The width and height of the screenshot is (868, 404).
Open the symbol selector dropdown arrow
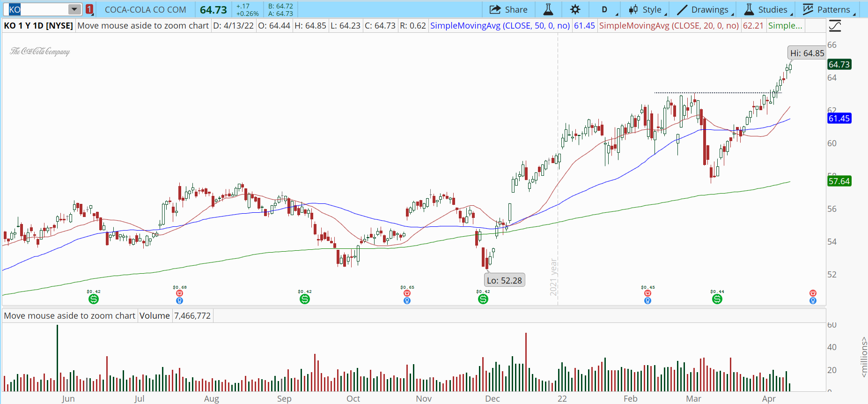click(x=74, y=9)
